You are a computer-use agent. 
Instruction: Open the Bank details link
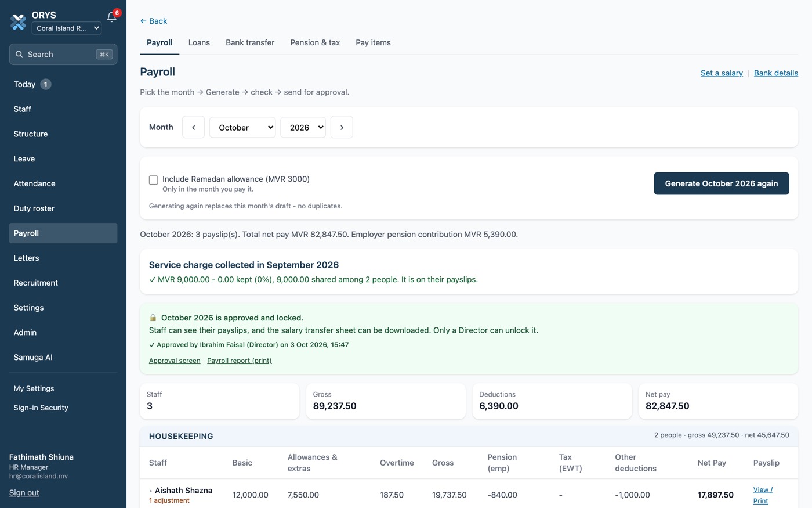click(x=776, y=73)
